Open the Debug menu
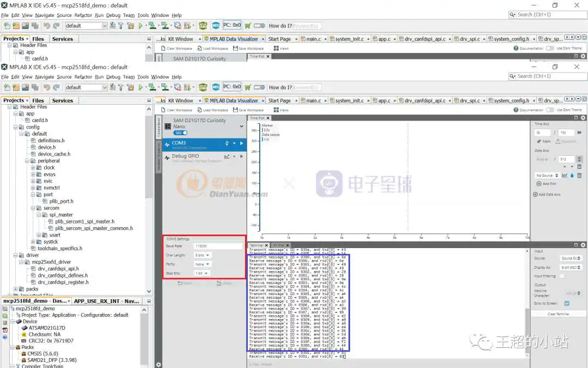Screen dimensions: 588x368 point(113,77)
